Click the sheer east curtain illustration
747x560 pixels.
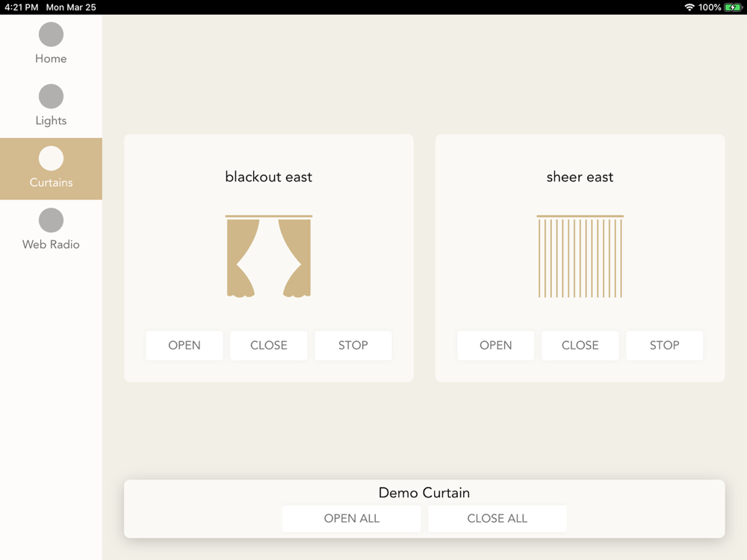[x=580, y=257]
